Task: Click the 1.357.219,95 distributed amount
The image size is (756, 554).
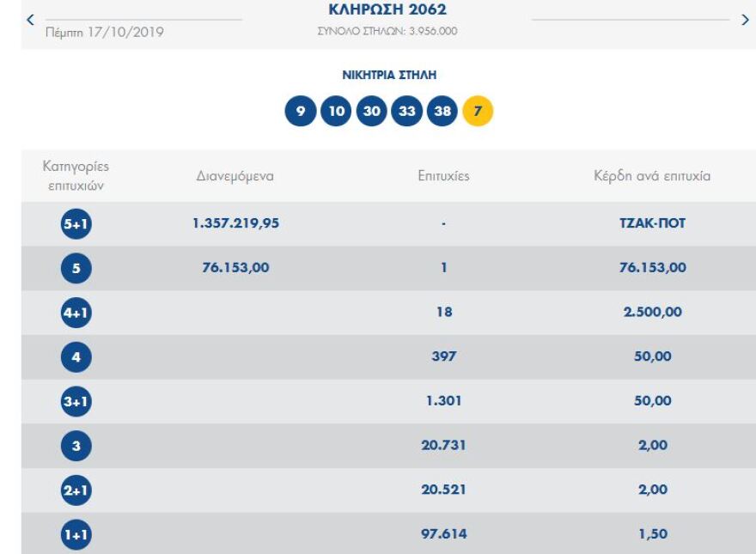Action: coord(235,223)
